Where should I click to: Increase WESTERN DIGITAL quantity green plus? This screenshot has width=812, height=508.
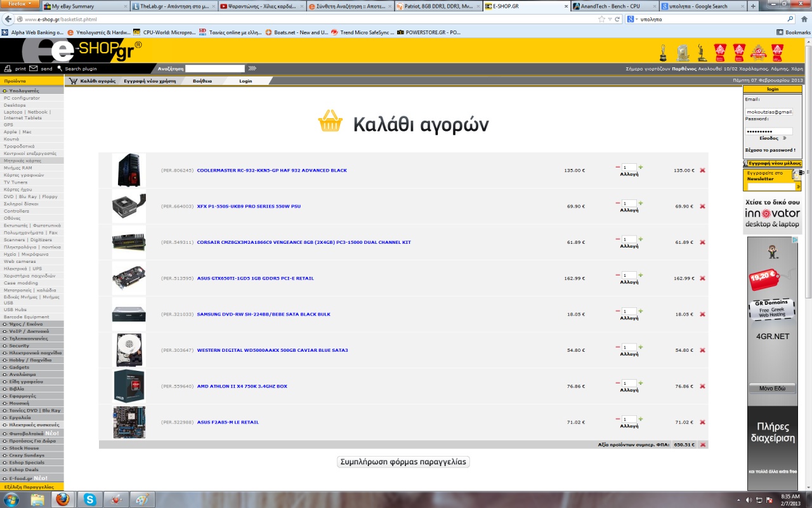pos(641,347)
